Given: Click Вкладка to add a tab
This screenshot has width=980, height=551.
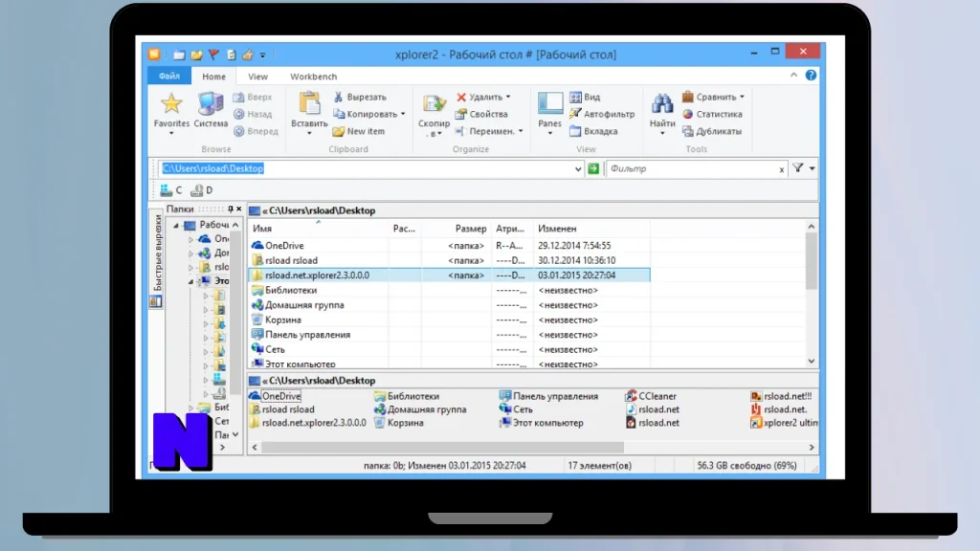Looking at the screenshot, I should (x=593, y=131).
